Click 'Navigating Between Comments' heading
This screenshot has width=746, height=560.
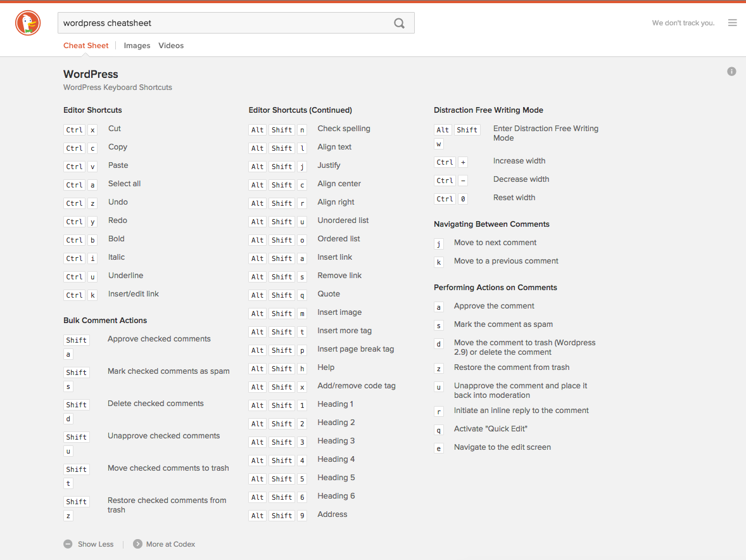491,224
